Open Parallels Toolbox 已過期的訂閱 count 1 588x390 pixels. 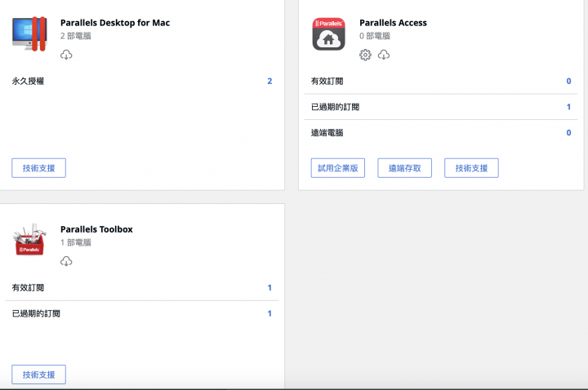tap(269, 313)
